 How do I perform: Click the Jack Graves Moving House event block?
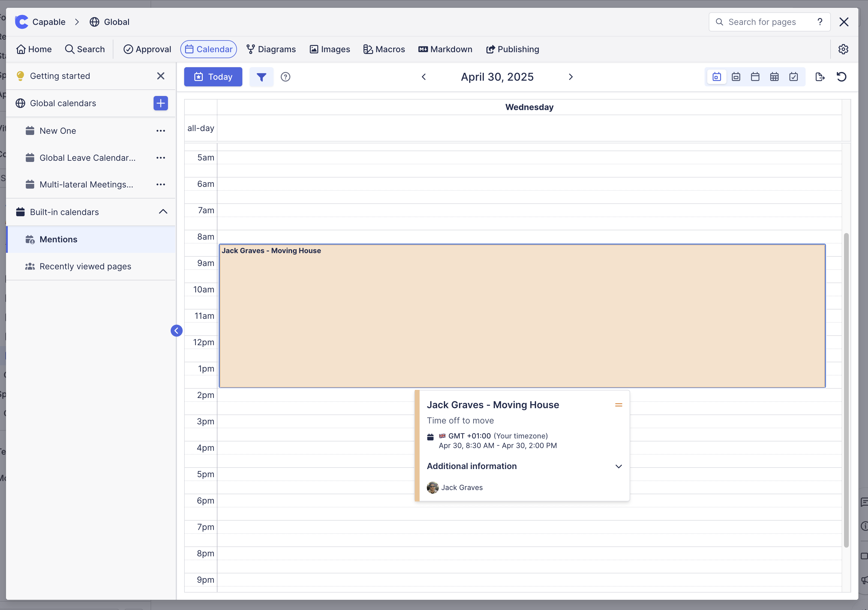pyautogui.click(x=522, y=315)
